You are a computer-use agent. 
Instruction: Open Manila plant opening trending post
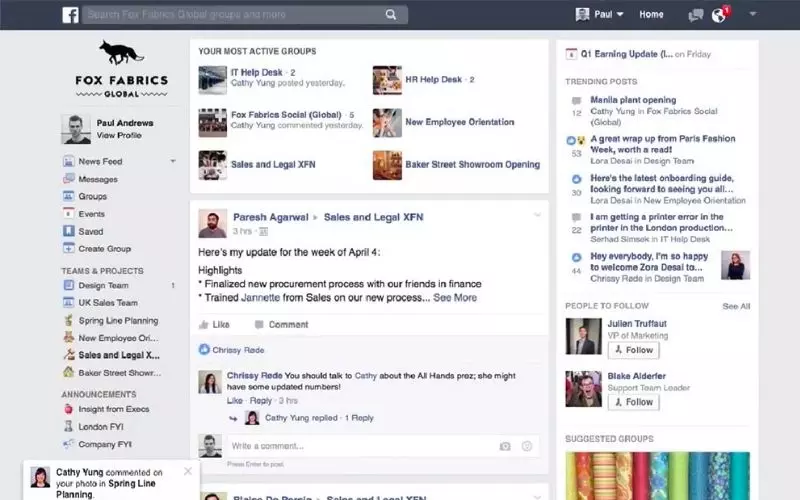[633, 100]
